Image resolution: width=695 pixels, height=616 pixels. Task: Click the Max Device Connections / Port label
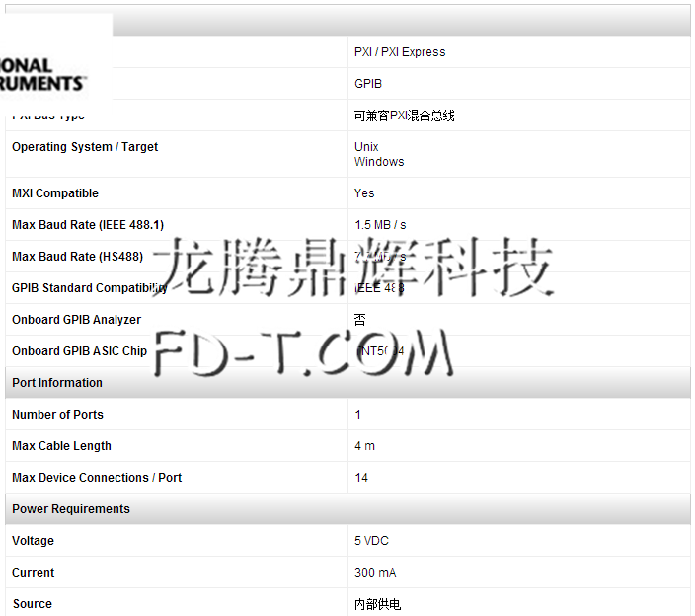pyautogui.click(x=97, y=478)
